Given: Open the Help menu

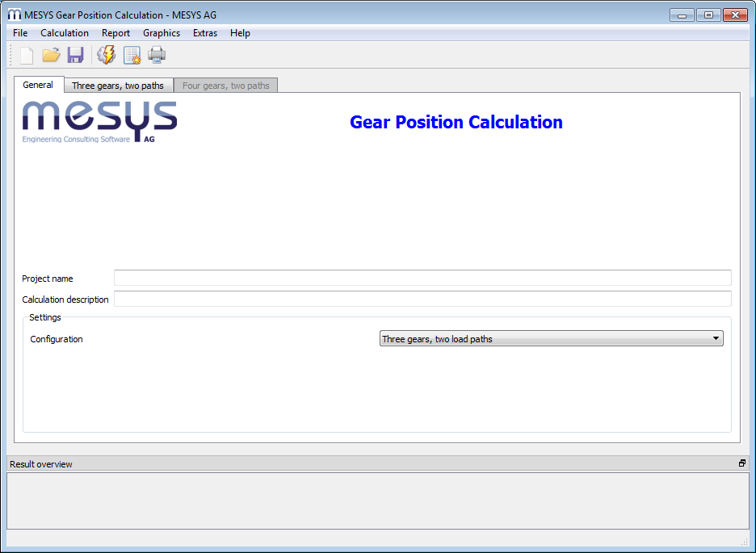Looking at the screenshot, I should click(x=240, y=33).
